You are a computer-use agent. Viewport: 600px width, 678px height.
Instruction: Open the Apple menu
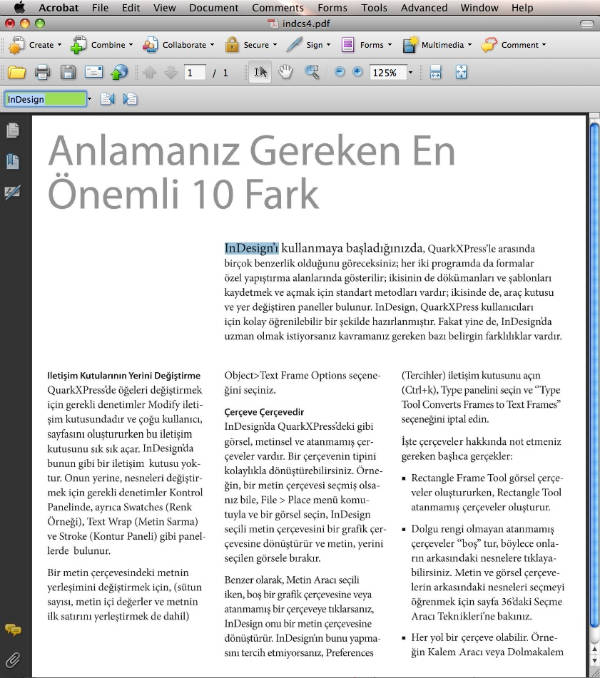[x=19, y=7]
